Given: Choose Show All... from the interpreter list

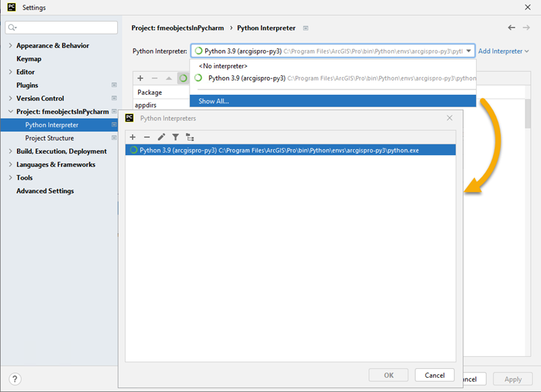Looking at the screenshot, I should [214, 102].
